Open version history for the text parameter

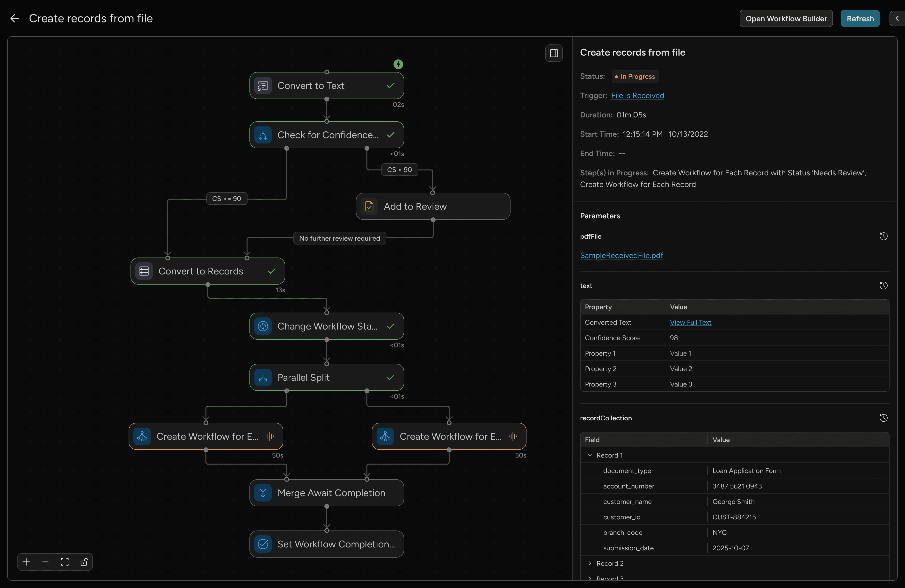884,286
